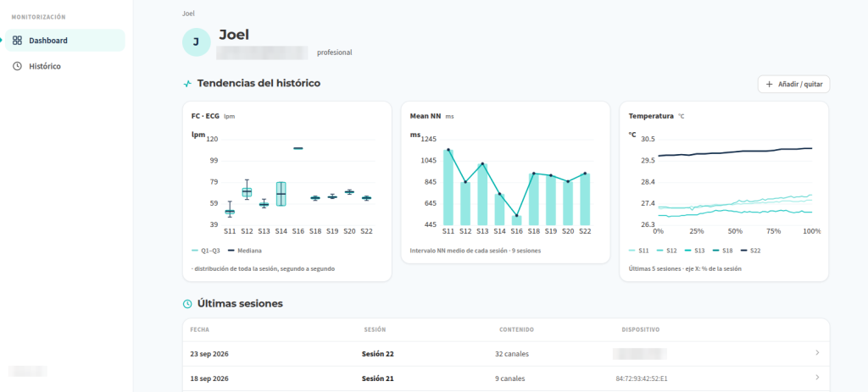Toggle the S22 legend in Temperatura chart
This screenshot has width=868, height=392.
[751, 251]
